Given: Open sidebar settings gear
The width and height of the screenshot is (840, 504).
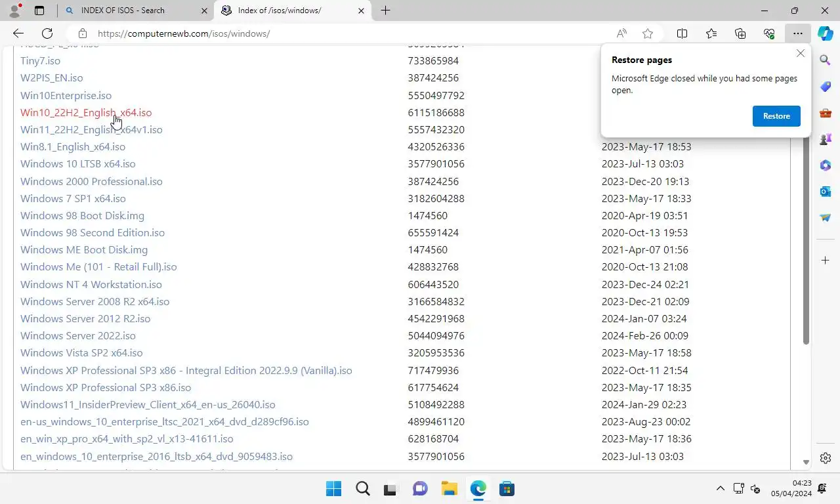Looking at the screenshot, I should click(x=826, y=458).
